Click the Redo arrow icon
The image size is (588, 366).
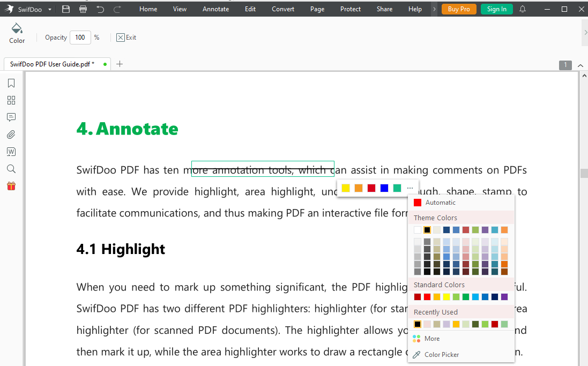117,9
